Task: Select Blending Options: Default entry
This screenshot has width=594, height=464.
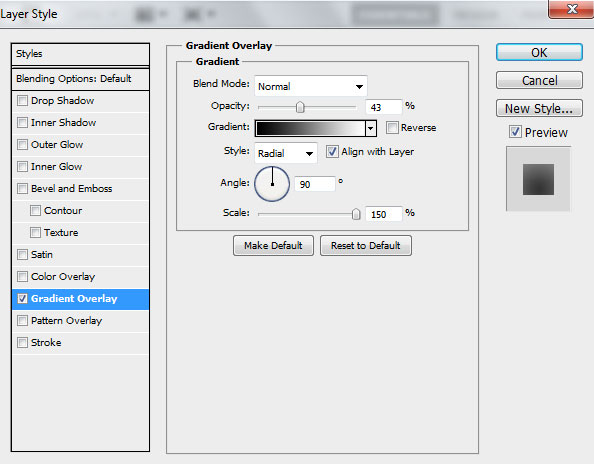Action: click(80, 79)
